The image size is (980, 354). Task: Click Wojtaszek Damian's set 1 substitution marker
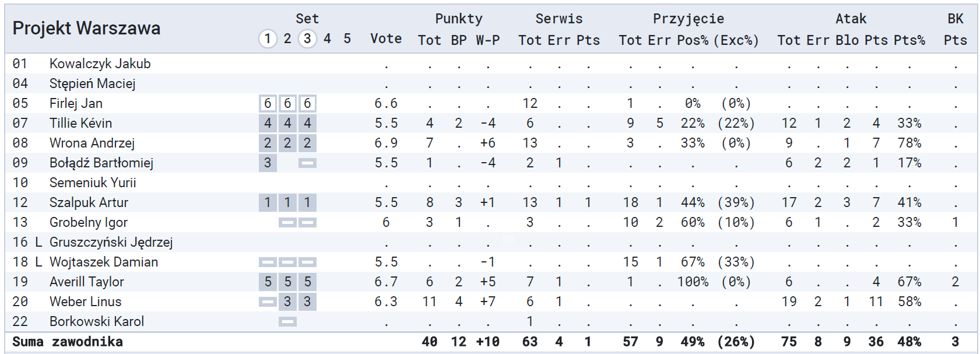tap(268, 262)
